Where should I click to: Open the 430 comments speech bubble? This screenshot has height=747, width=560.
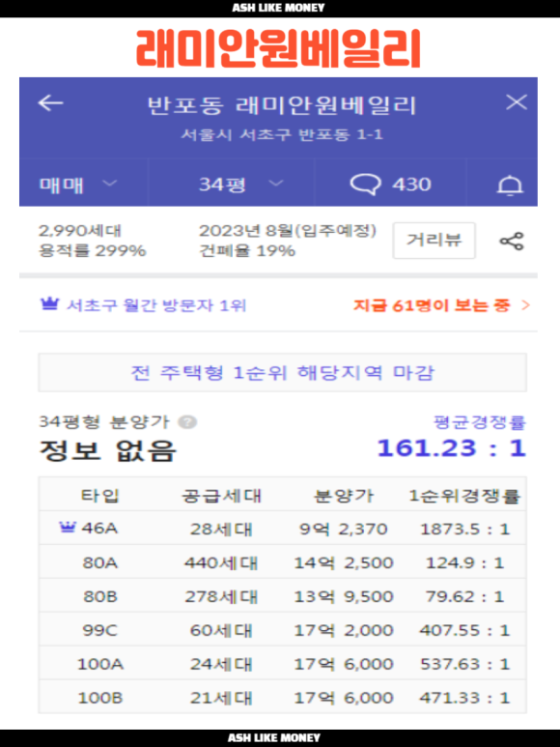390,184
